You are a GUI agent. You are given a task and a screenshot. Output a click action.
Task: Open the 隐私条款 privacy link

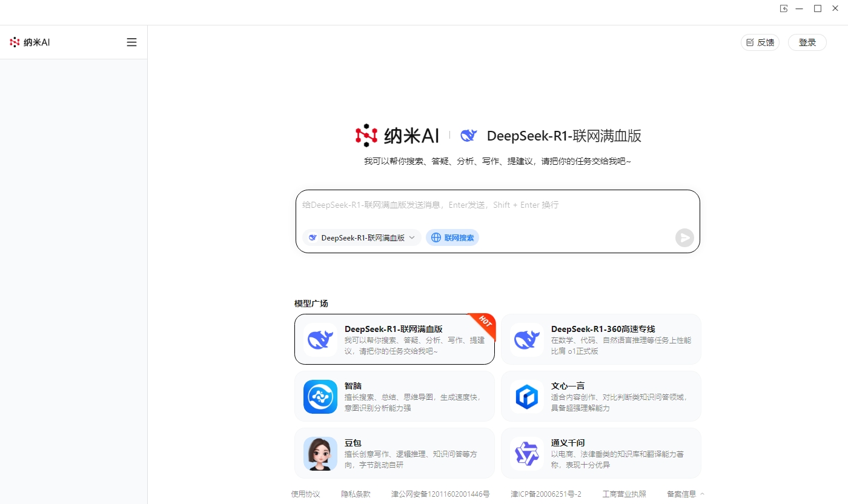coord(357,494)
